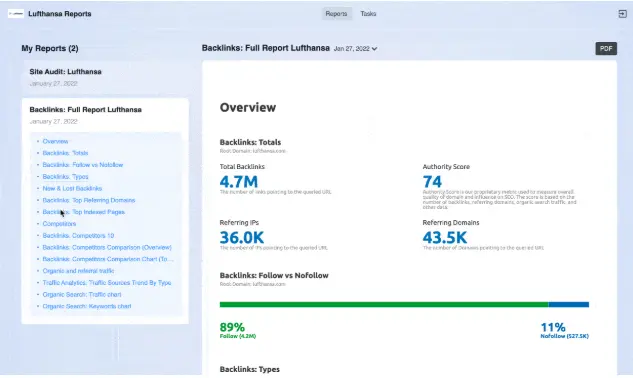Click the Overview heading in the report
Screen dimensions: 633x378
coord(248,107)
